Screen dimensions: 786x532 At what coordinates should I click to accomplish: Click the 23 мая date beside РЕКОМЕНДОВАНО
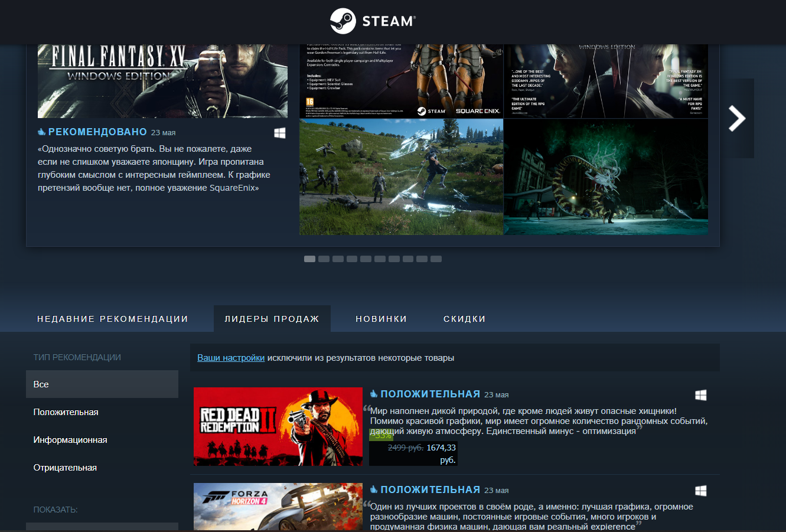pyautogui.click(x=163, y=133)
